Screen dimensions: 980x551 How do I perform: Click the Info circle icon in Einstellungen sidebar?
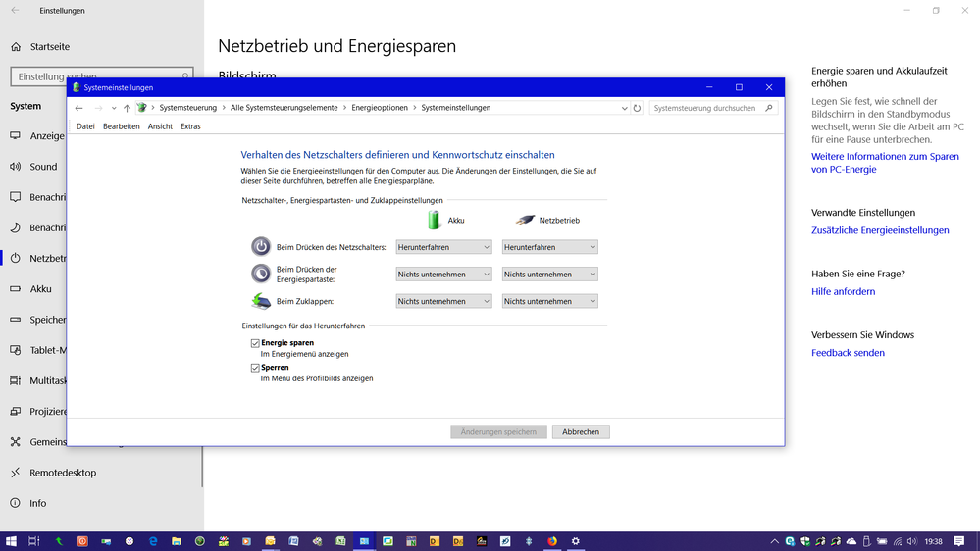pos(16,503)
